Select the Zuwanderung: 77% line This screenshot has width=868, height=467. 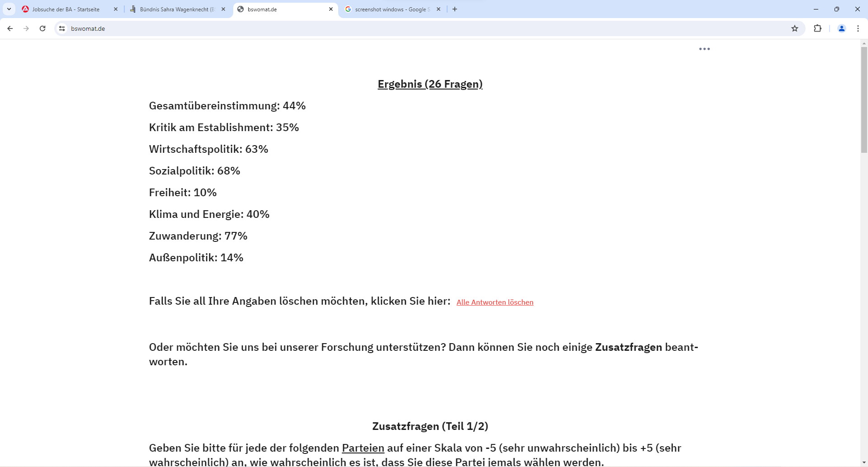[198, 236]
